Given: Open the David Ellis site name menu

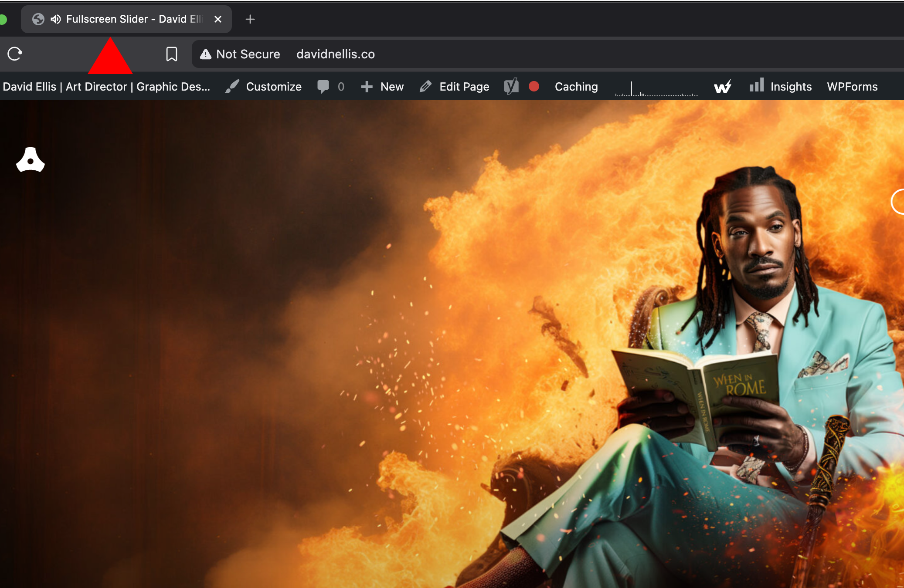Looking at the screenshot, I should pyautogui.click(x=106, y=87).
